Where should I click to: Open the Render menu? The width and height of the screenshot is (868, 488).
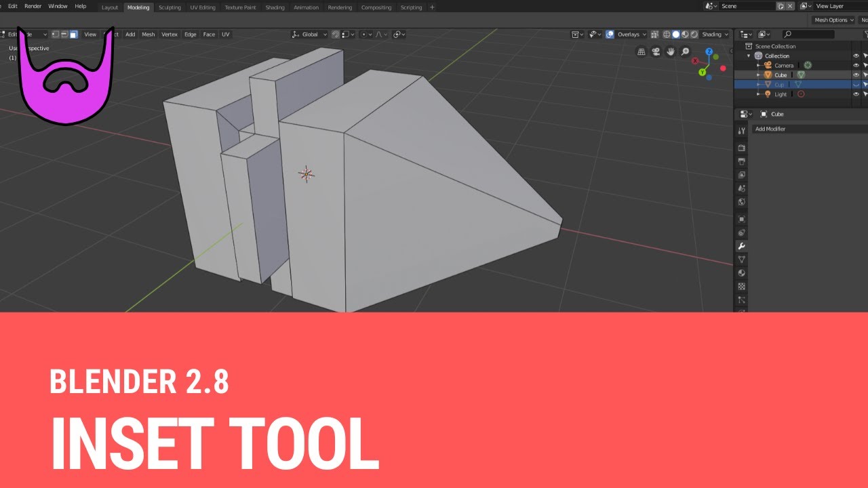point(33,6)
